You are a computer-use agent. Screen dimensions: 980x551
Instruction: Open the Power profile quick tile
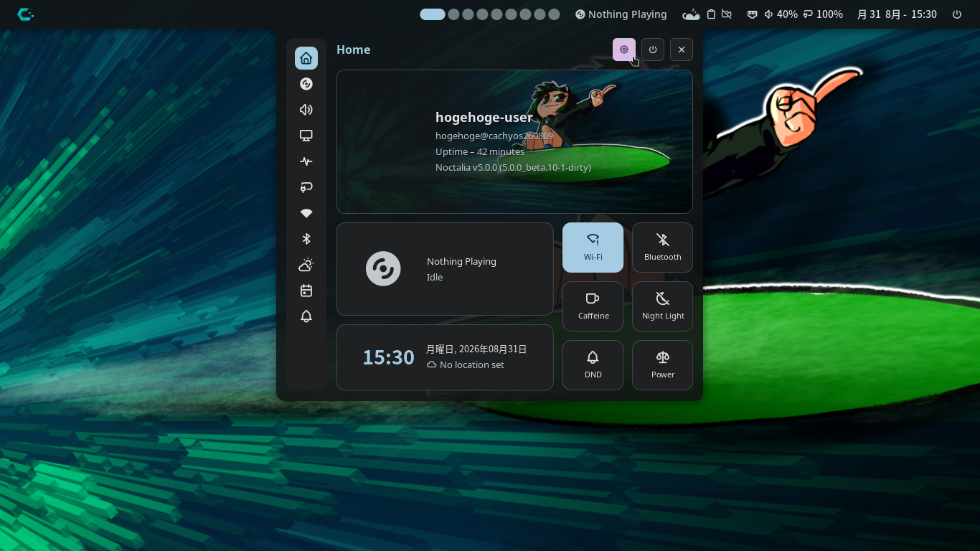click(x=662, y=365)
